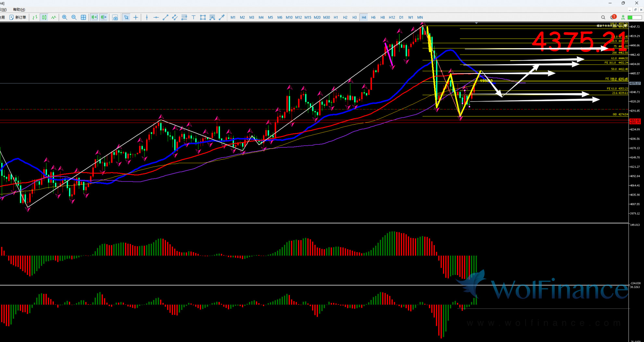The height and width of the screenshot is (342, 644).
Task: Click the New Order (新订单) button
Action: point(18,18)
